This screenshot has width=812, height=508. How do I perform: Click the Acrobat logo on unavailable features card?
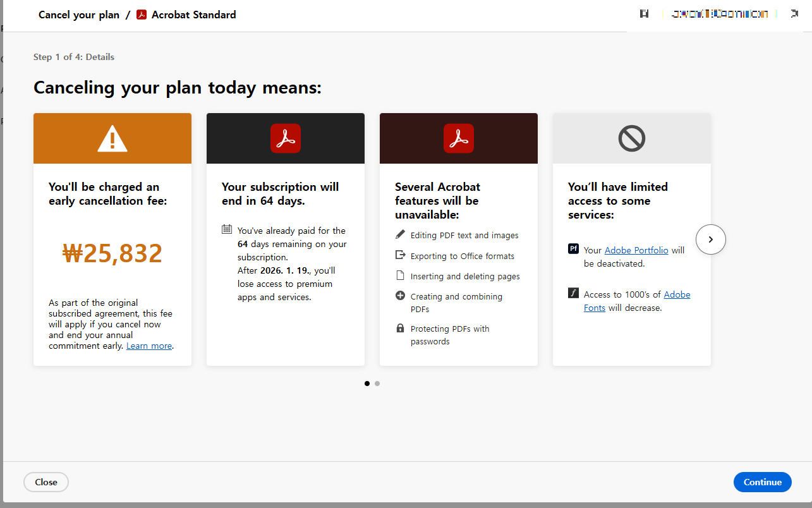(x=459, y=138)
